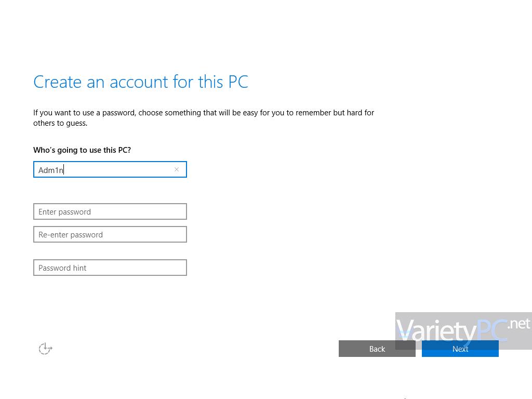The width and height of the screenshot is (532, 399).
Task: Click the heading Create an account for this PC
Action: 141,82
